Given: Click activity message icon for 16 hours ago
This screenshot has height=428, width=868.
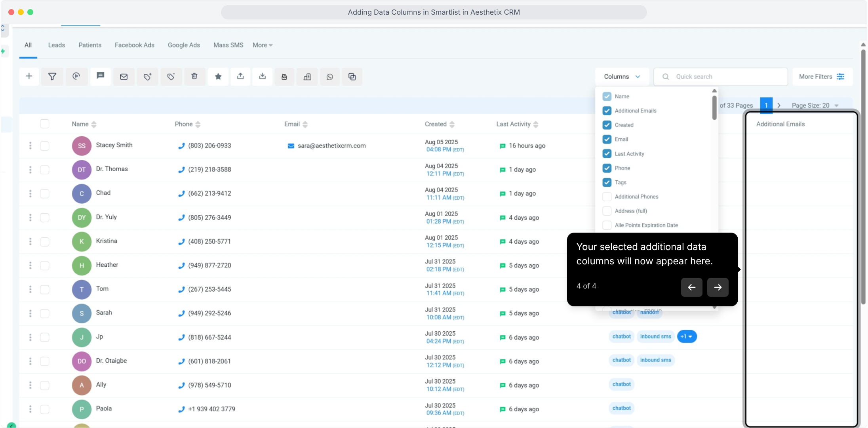Looking at the screenshot, I should coord(503,146).
